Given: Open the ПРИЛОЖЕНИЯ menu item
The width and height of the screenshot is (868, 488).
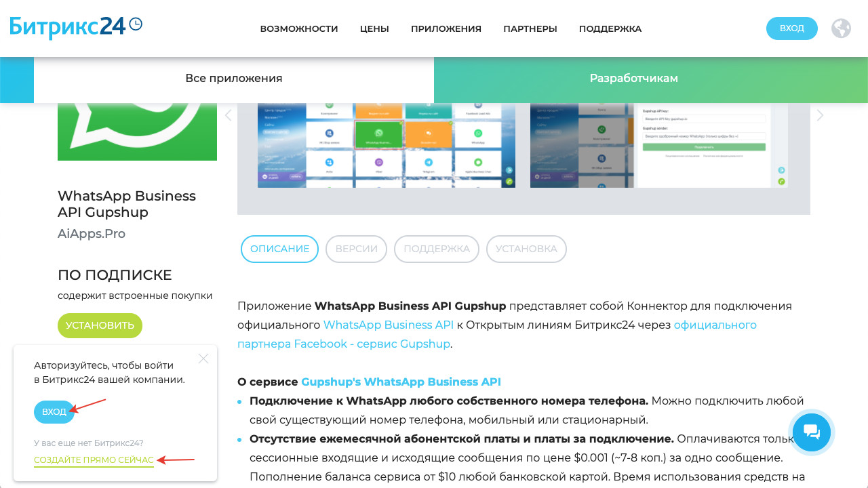Looking at the screenshot, I should click(x=446, y=29).
